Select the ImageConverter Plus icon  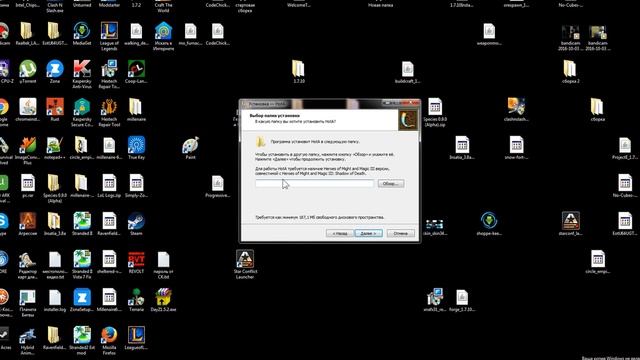[28, 150]
